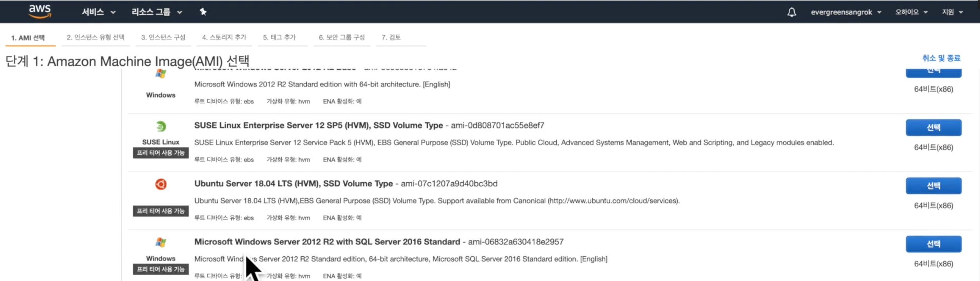Open the 지원 support dropdown
This screenshot has height=281, width=980.
click(x=952, y=12)
